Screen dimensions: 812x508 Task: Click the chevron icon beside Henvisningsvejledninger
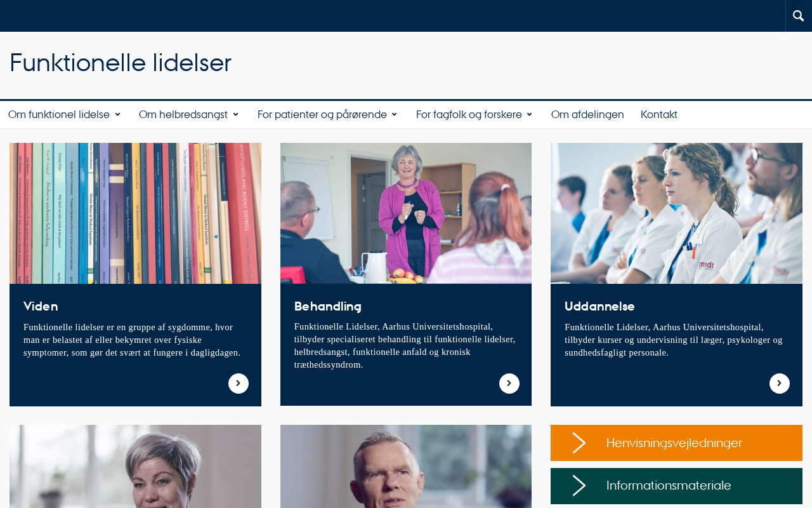pos(579,443)
